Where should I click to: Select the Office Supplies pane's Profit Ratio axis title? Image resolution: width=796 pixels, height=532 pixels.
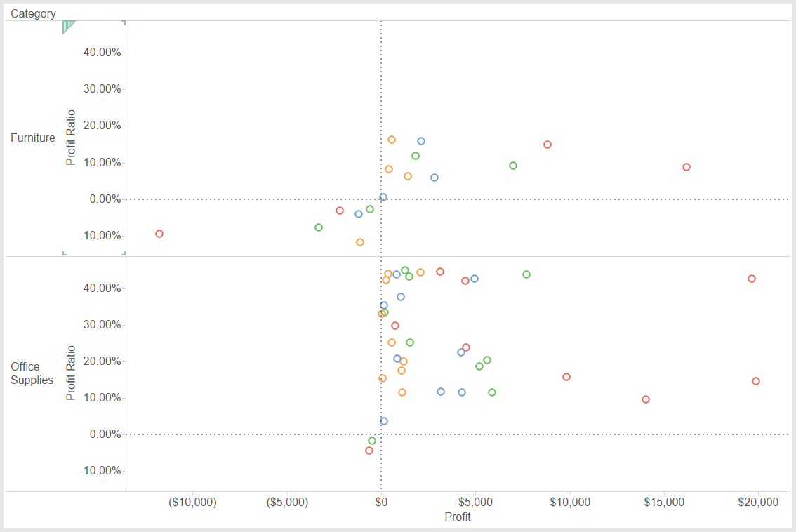coord(71,373)
